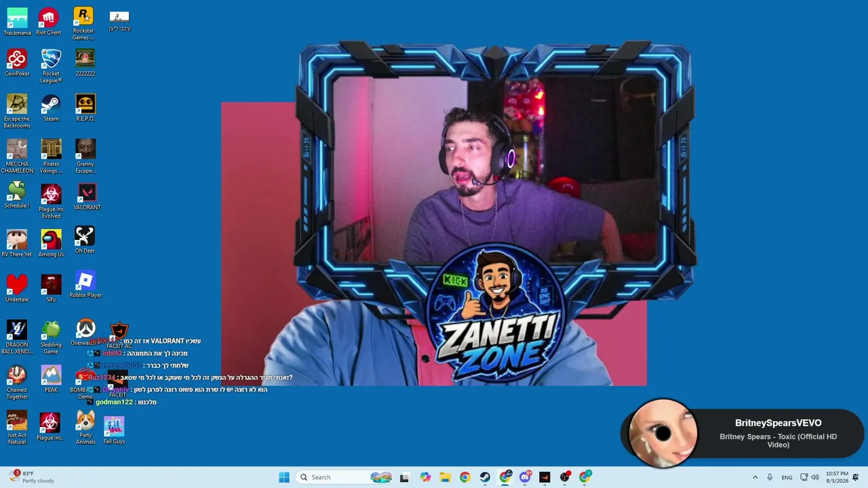Launch Copilot from the taskbar
This screenshot has height=488, width=868.
point(425,477)
